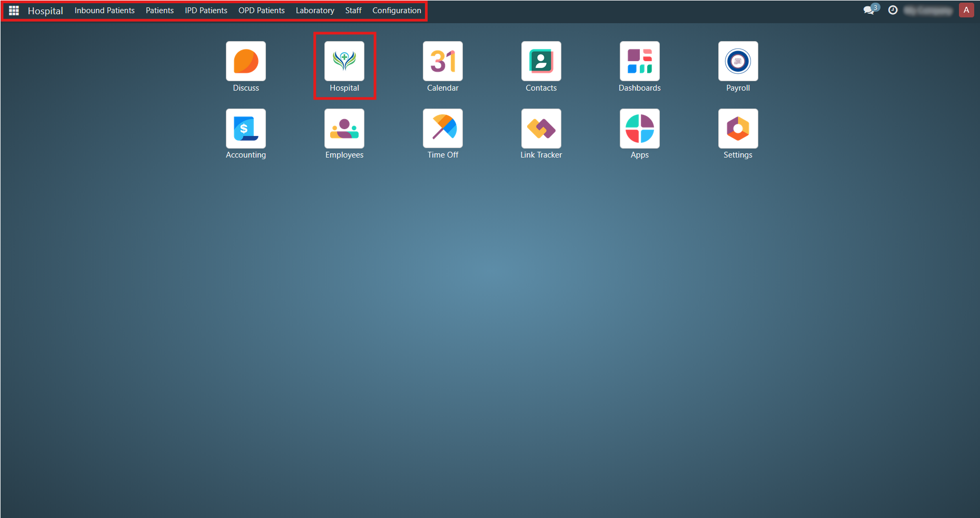Open the apps grid menu
Screen dimensions: 980x518
point(14,10)
